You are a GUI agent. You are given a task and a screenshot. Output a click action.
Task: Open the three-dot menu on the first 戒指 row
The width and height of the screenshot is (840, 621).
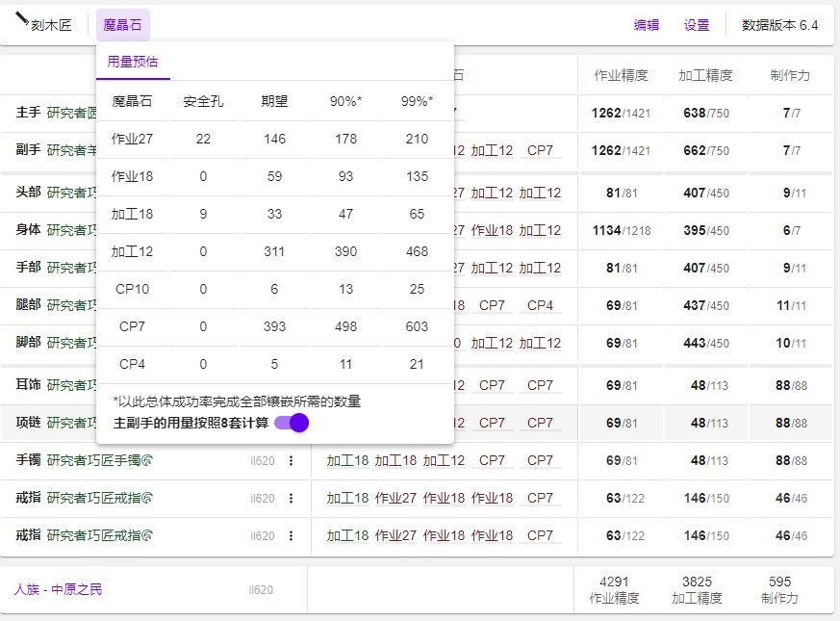click(x=290, y=498)
